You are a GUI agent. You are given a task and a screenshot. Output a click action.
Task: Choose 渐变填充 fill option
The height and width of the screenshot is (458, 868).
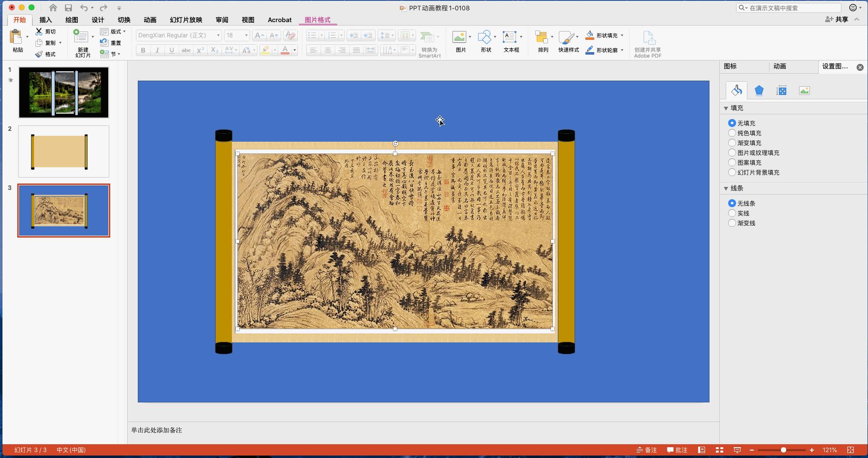point(732,143)
